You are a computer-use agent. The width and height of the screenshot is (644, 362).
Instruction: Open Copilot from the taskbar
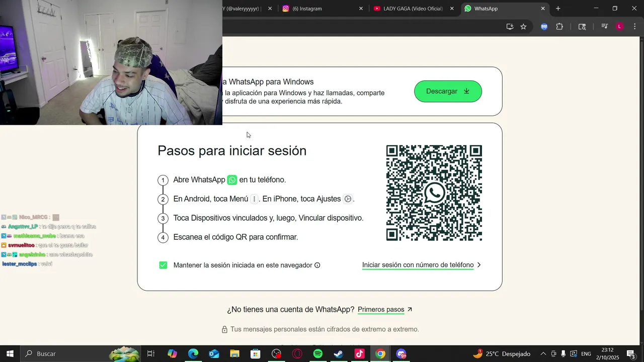tap(172, 354)
